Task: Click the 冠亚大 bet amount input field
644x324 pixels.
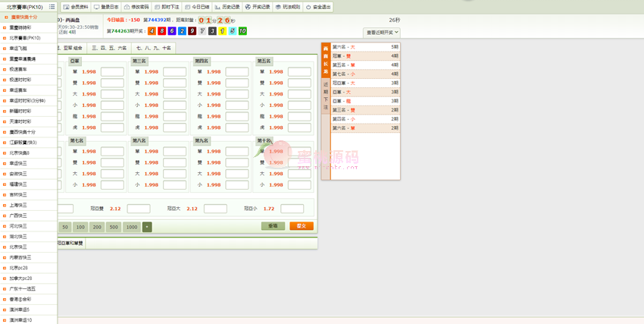Action: click(215, 209)
